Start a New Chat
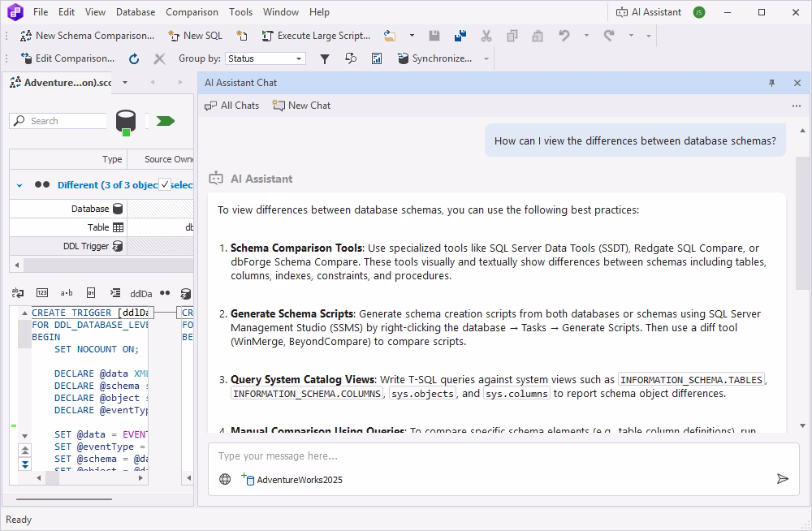This screenshot has height=531, width=812. coord(301,106)
